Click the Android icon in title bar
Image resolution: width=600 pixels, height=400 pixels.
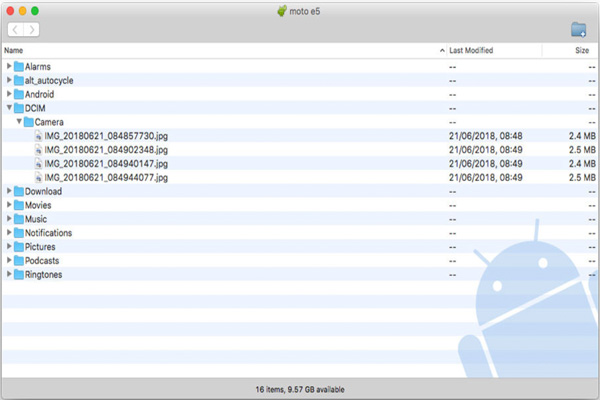point(282,11)
